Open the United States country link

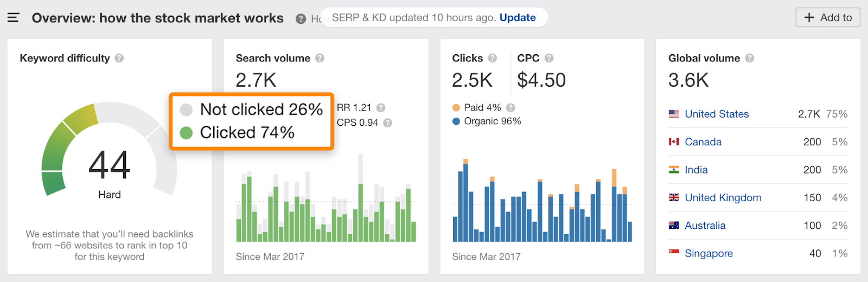click(x=717, y=114)
